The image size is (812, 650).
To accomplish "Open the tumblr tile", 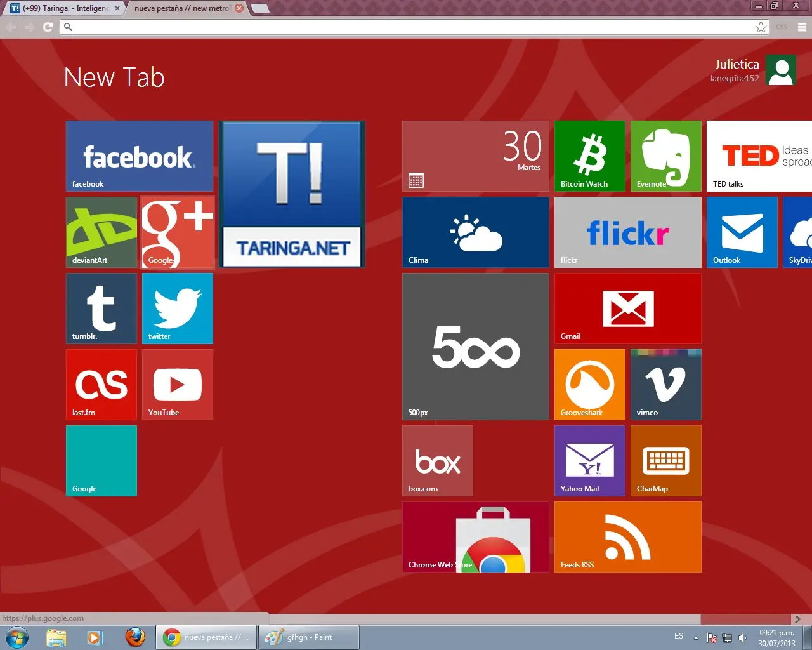I will [x=101, y=308].
